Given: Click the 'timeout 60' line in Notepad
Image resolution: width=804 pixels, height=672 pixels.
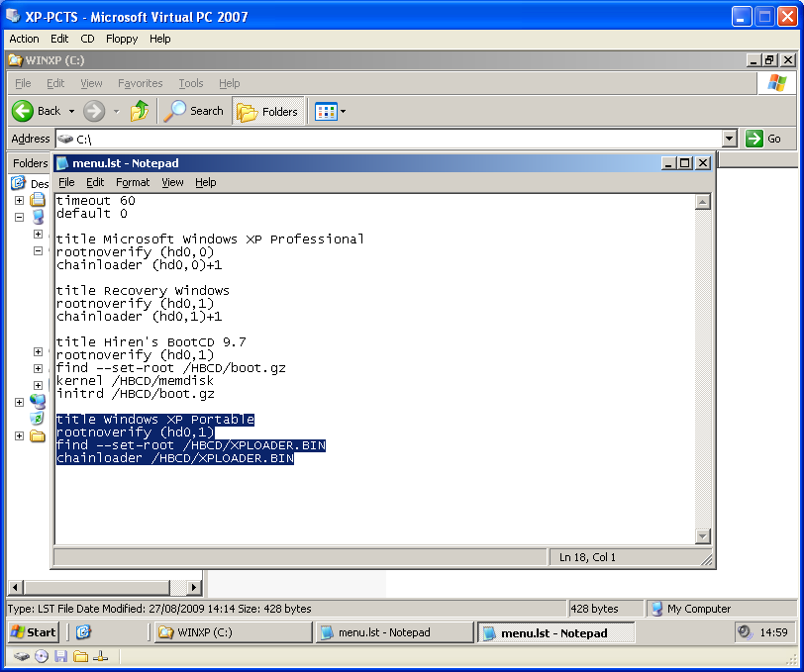Looking at the screenshot, I should 95,201.
